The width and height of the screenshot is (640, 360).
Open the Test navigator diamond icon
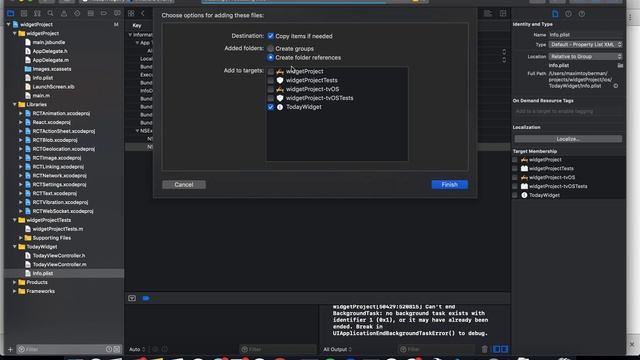coord(77,13)
